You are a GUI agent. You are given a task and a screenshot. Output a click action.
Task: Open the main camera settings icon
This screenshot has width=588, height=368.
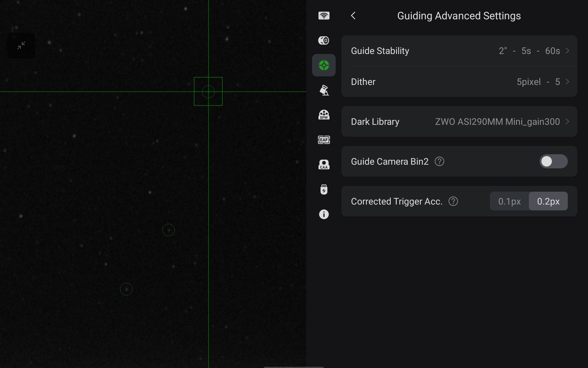[324, 40]
